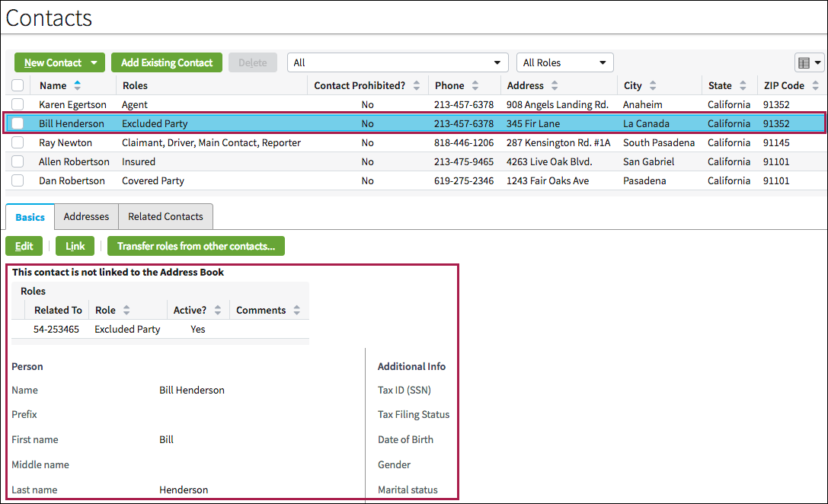This screenshot has height=504, width=828.
Task: Select Karen Egertson's checkbox
Action: click(17, 104)
